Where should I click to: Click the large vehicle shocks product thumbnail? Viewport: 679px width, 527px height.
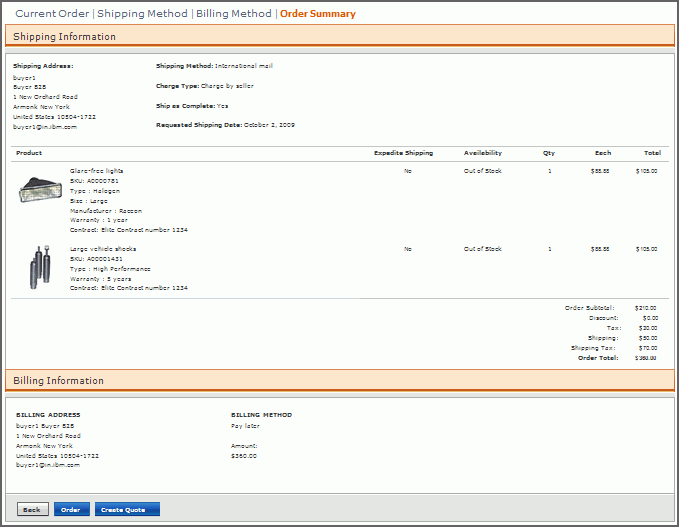[40, 267]
